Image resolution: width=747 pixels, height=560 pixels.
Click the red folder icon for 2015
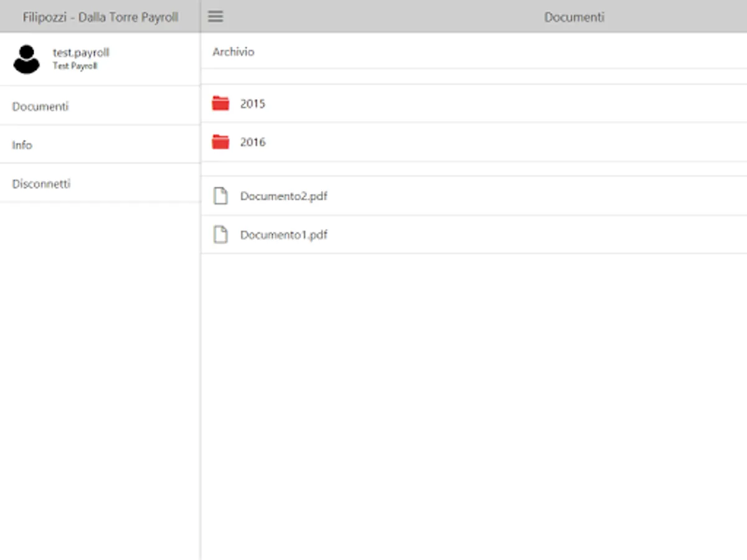tap(220, 103)
